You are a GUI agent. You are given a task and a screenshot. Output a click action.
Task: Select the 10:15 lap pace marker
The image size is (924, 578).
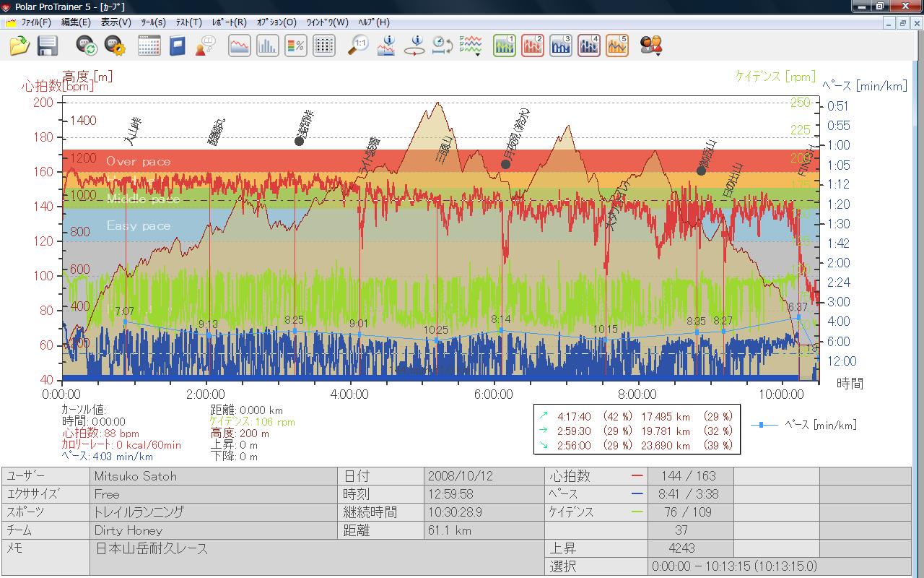(606, 340)
